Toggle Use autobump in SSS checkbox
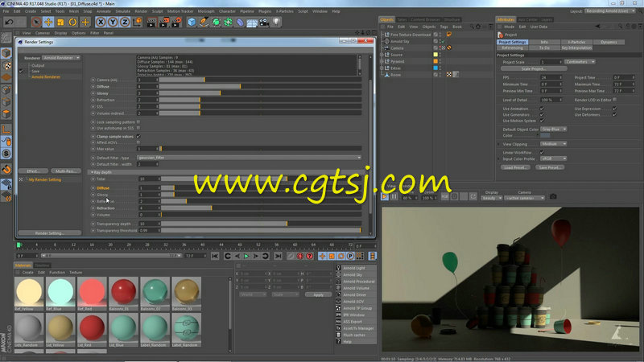This screenshot has height=362, width=644. (x=138, y=128)
